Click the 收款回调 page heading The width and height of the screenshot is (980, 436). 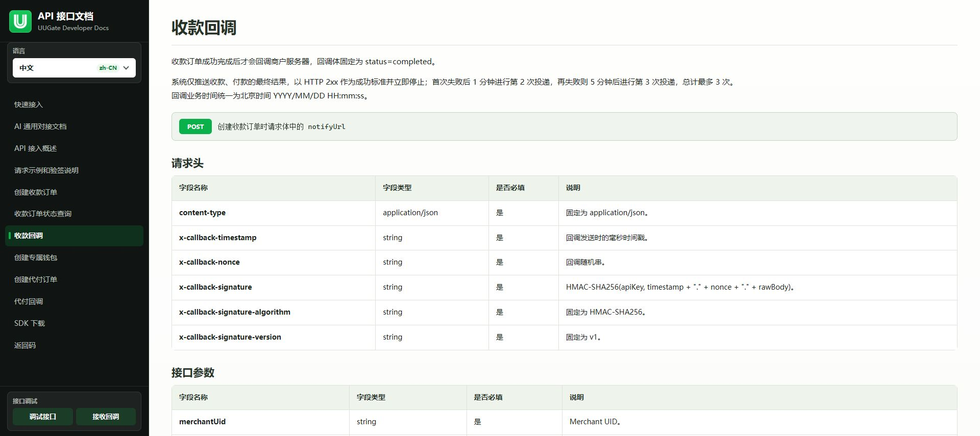point(204,28)
